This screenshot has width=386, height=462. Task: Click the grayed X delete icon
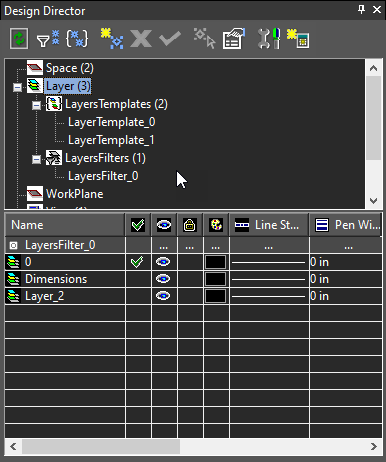[x=141, y=39]
